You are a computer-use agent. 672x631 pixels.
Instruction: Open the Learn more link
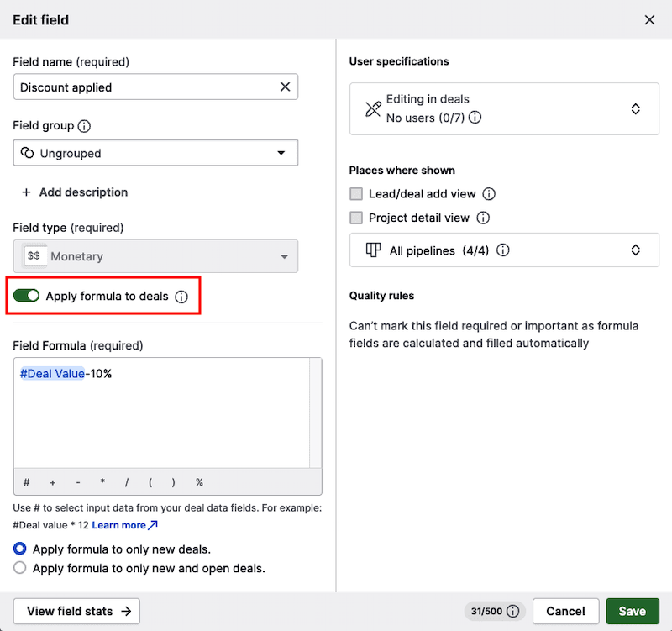124,525
